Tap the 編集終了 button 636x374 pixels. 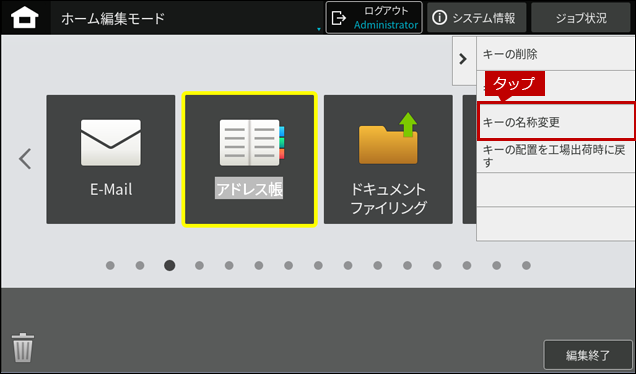click(588, 355)
